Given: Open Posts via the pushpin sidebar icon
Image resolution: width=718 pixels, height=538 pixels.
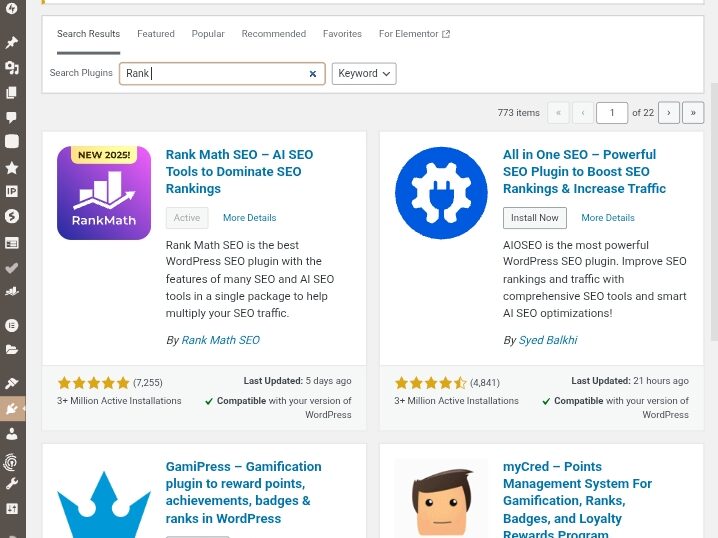Looking at the screenshot, I should click(12, 42).
